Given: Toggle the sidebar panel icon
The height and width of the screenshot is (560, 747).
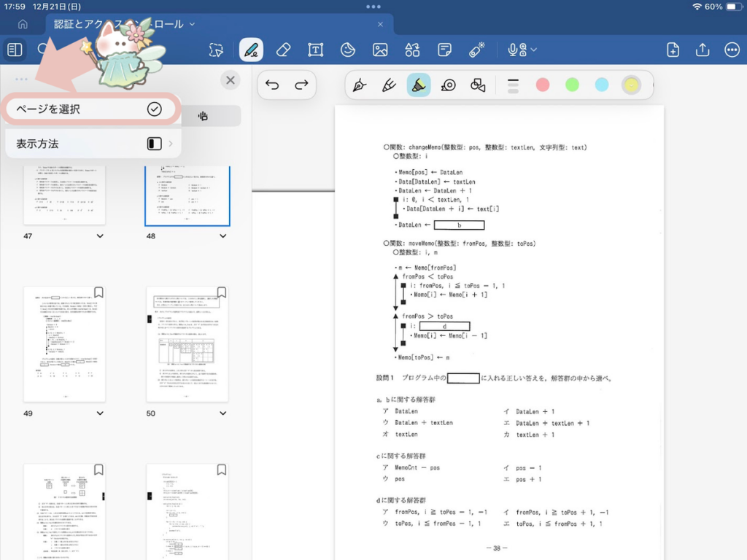Looking at the screenshot, I should tap(15, 50).
